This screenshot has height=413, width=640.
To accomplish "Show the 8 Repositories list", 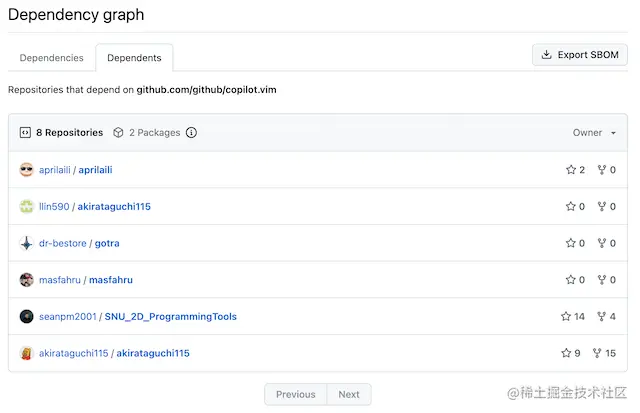I will [62, 133].
